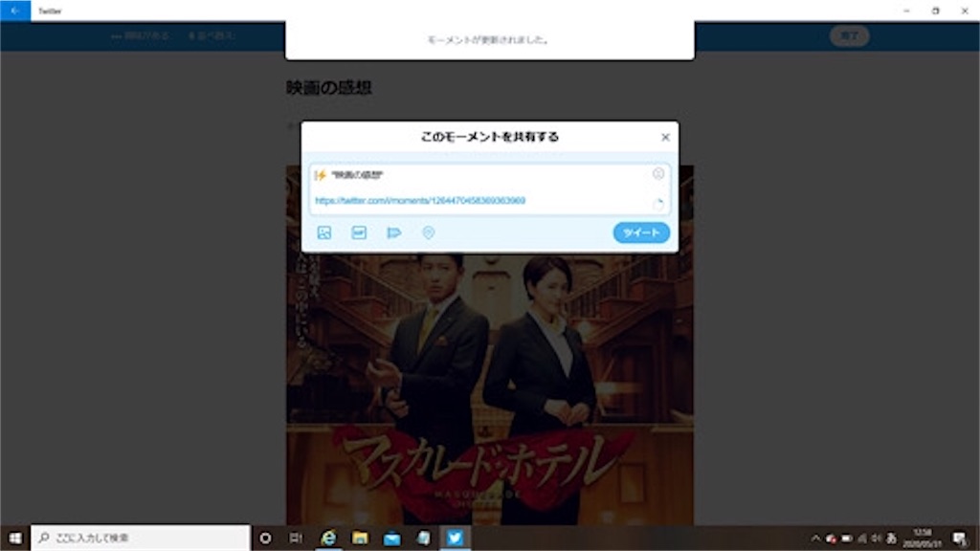Restore down the Twitter window
This screenshot has height=551, width=980.
pos(936,11)
